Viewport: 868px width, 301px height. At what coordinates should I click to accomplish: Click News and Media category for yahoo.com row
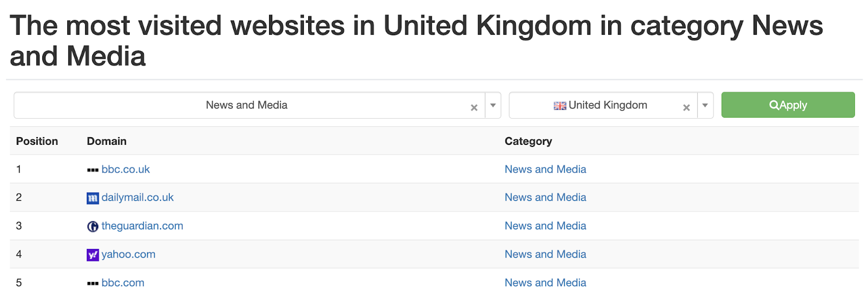click(x=545, y=254)
